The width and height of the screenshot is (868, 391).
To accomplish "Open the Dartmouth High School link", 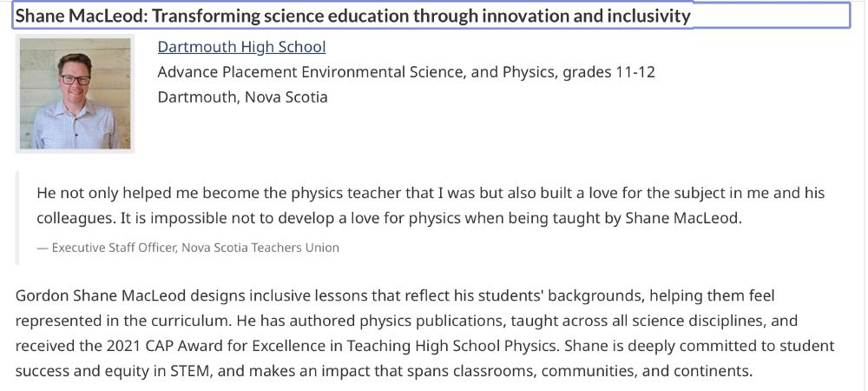I will point(241,47).
